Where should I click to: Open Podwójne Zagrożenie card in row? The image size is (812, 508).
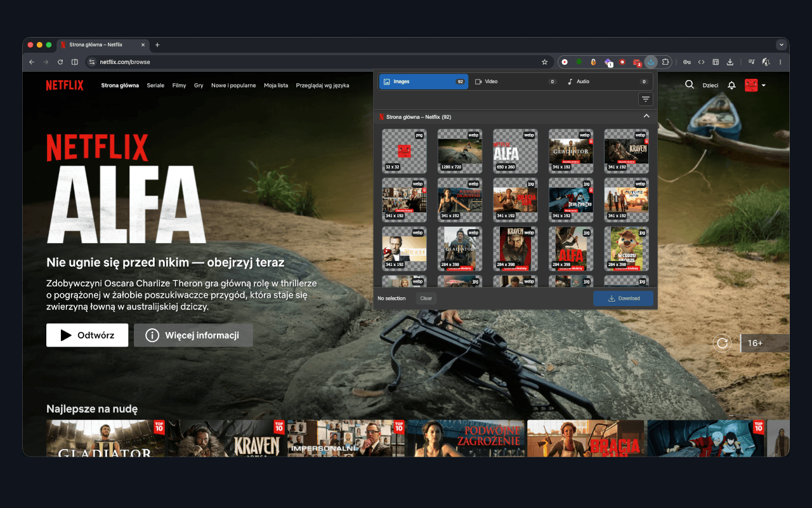(x=466, y=438)
